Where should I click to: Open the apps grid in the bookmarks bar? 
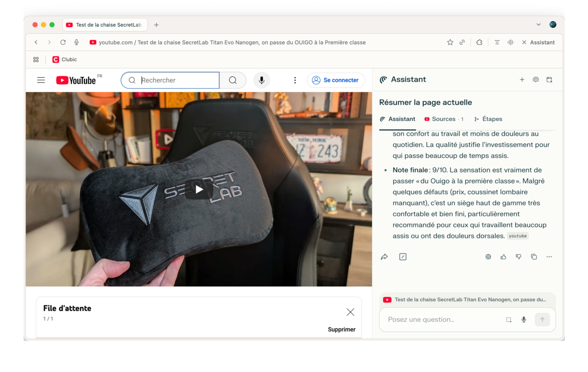[x=36, y=60]
